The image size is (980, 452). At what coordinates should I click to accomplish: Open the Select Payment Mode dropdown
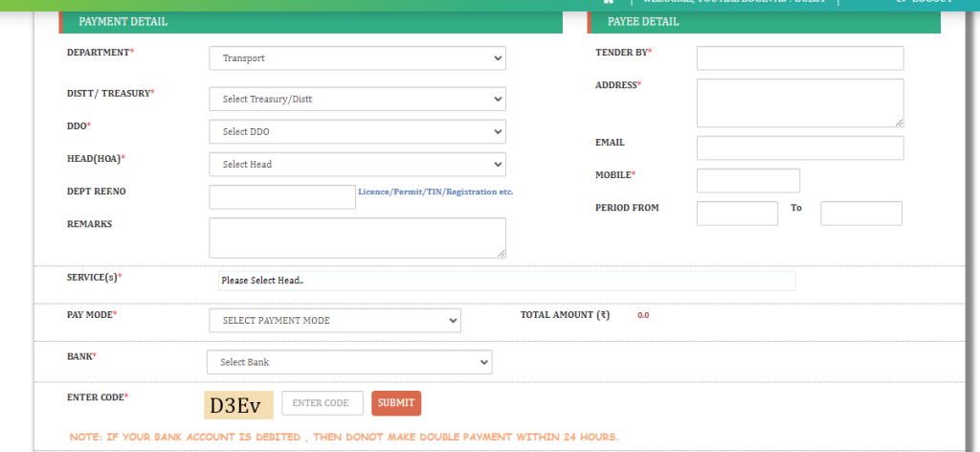[x=334, y=320]
